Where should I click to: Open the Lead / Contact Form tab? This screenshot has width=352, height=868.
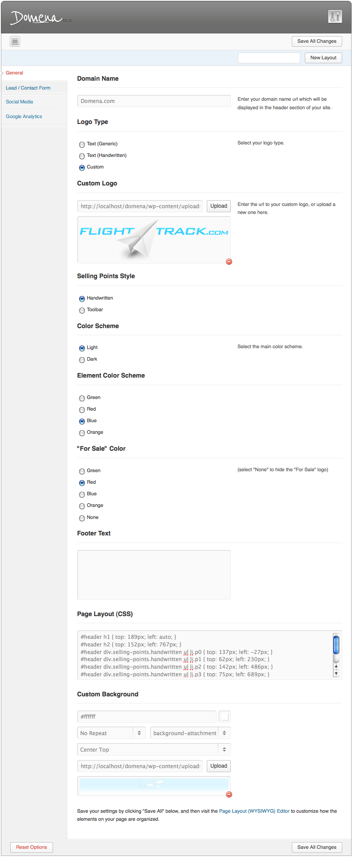pyautogui.click(x=28, y=88)
